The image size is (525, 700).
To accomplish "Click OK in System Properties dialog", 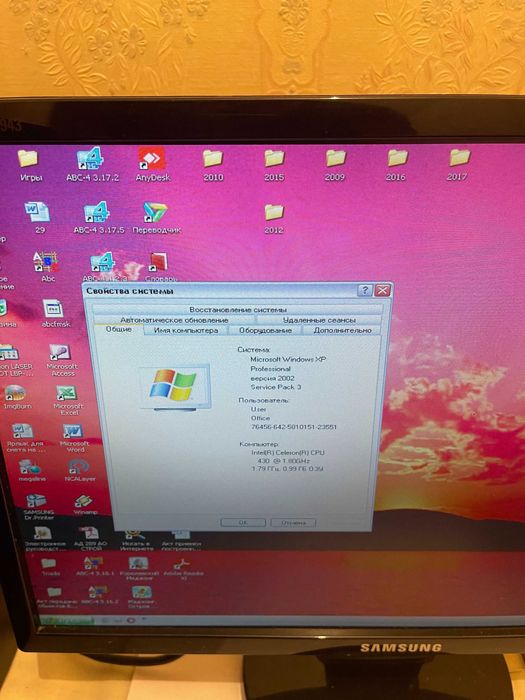I will [243, 522].
